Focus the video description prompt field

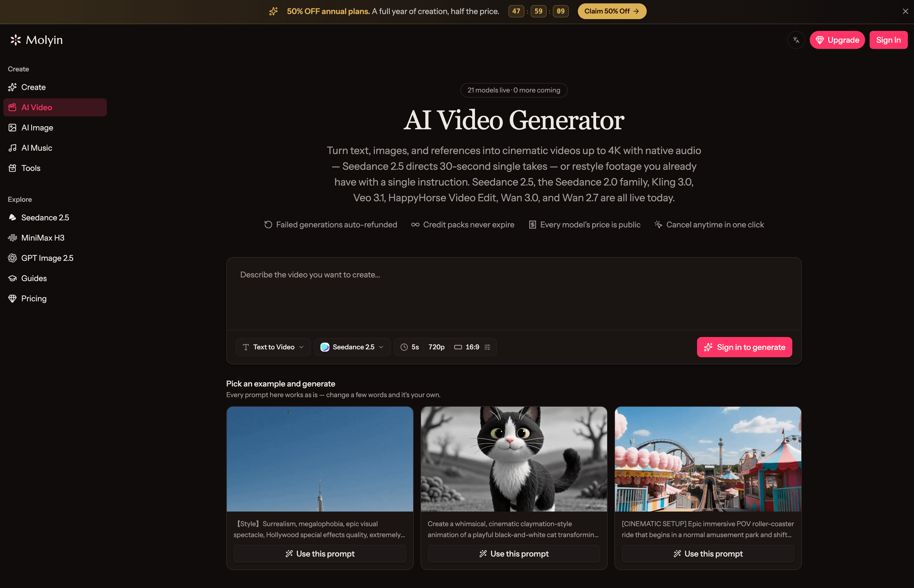tap(514, 294)
